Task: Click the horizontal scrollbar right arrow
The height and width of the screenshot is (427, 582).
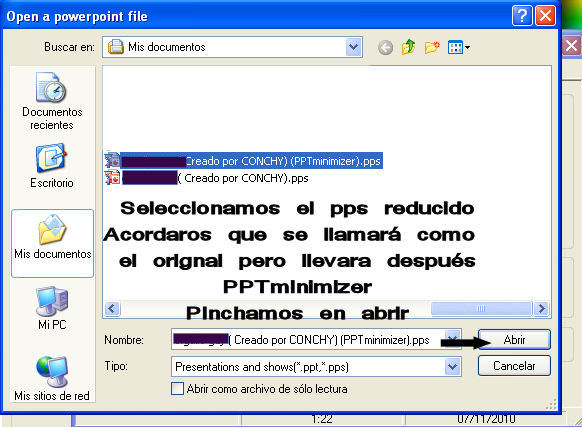Action: 541,309
